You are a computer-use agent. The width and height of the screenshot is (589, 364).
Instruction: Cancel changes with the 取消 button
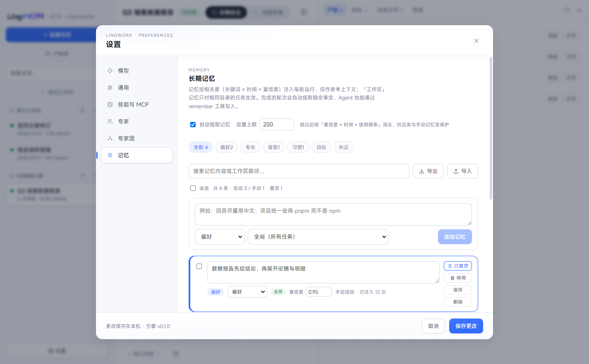(x=433, y=326)
